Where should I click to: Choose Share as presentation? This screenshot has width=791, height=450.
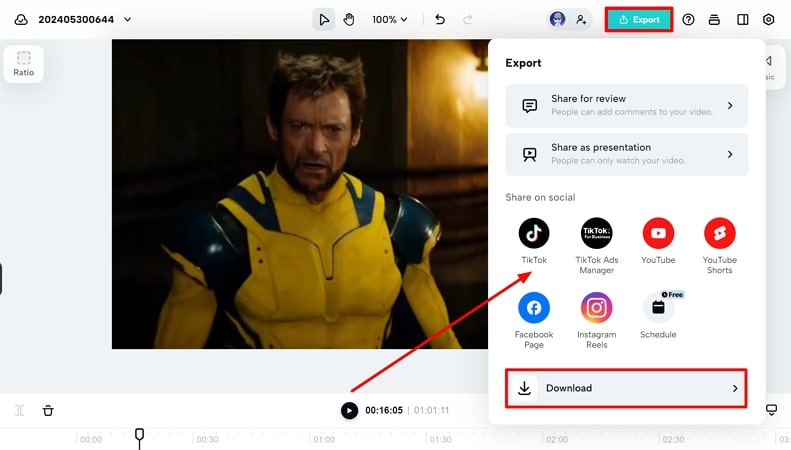click(626, 154)
